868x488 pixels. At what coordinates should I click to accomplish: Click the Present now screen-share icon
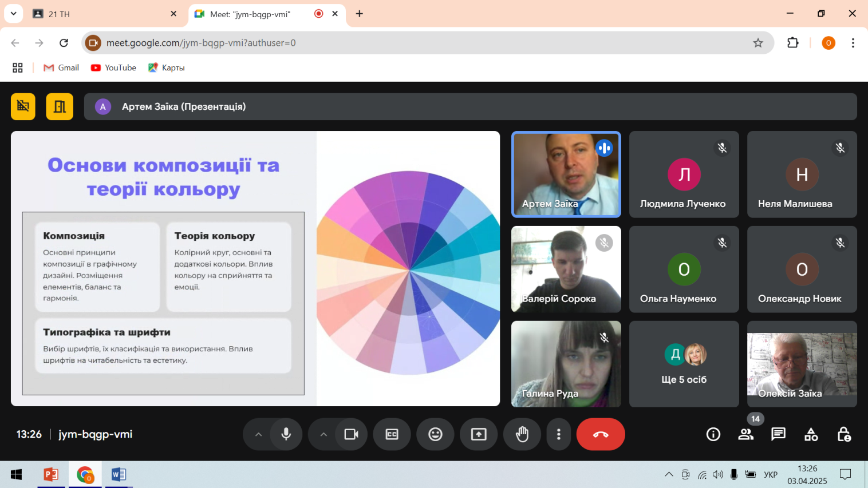click(479, 434)
